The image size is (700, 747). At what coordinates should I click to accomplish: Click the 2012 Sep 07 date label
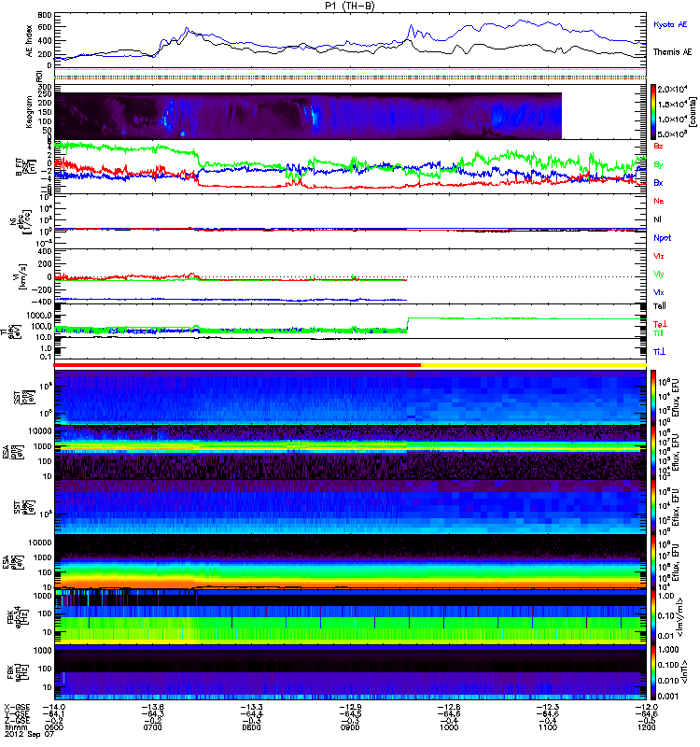pyautogui.click(x=30, y=734)
